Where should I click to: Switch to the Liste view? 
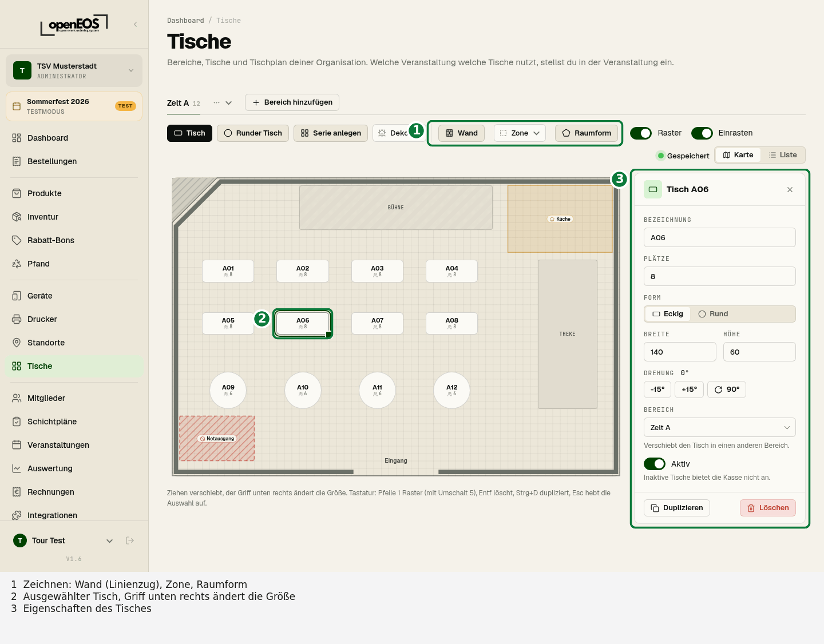click(783, 155)
